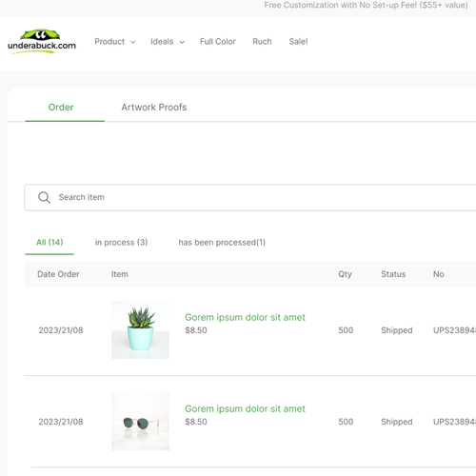Click the Qty column header
476x476 pixels.
pyautogui.click(x=345, y=274)
